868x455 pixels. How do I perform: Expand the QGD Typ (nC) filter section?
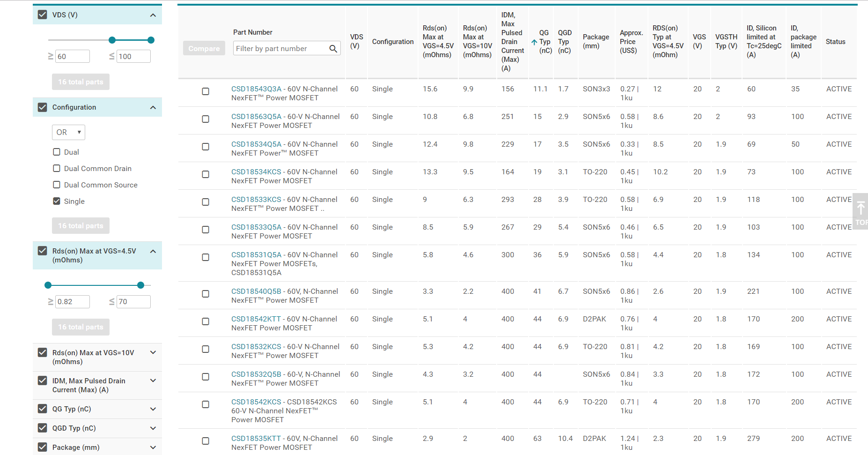pyautogui.click(x=153, y=428)
